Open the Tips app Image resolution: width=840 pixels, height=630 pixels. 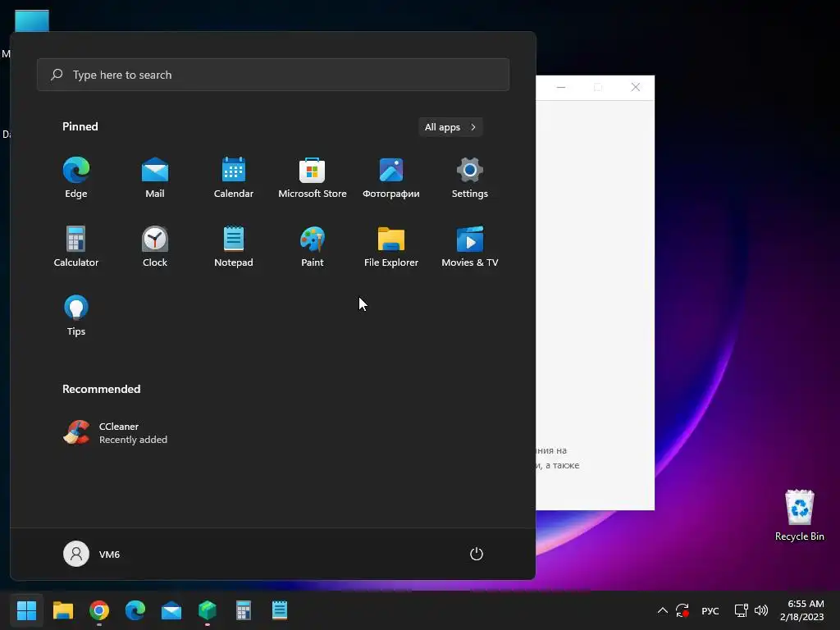point(76,316)
